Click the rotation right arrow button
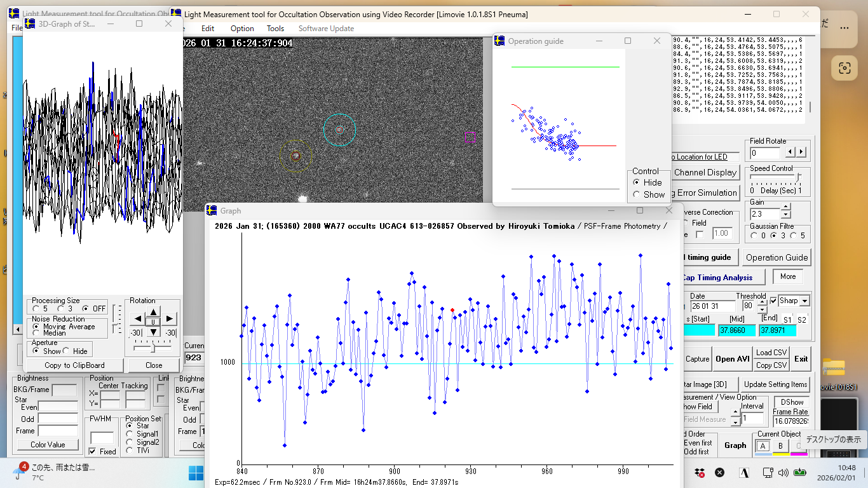868x488 pixels. (169, 319)
